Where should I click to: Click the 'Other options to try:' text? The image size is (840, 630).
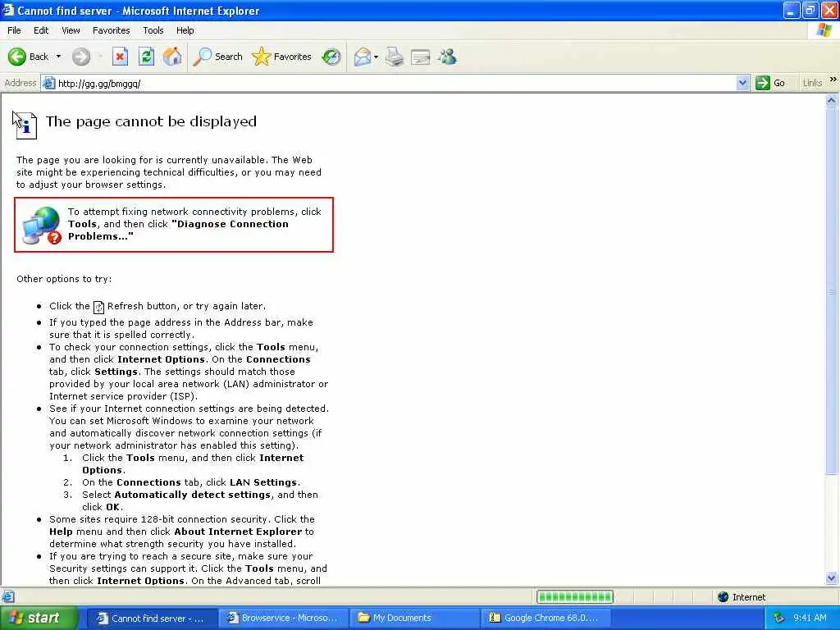[x=64, y=279]
